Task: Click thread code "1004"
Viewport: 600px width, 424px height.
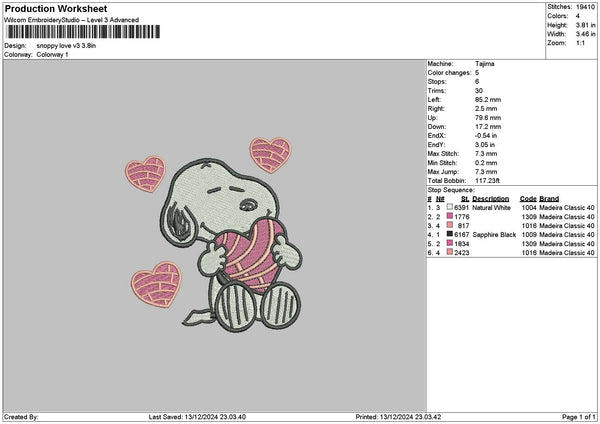Action: pyautogui.click(x=529, y=208)
